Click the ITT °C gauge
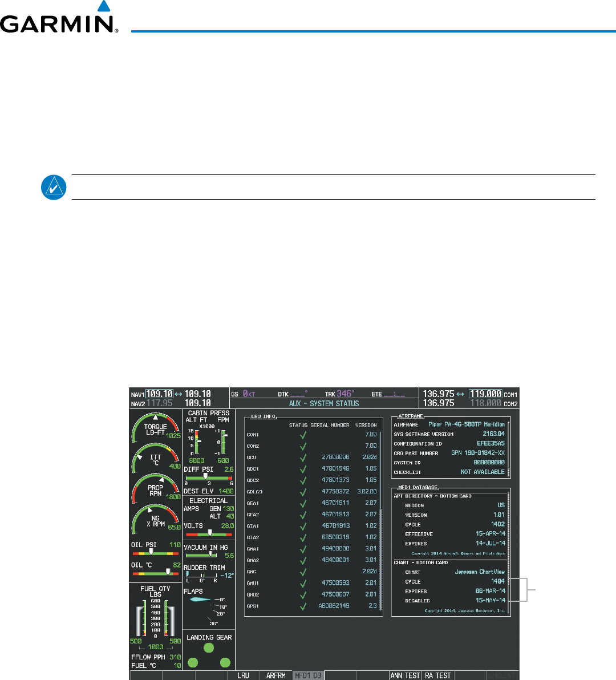The width and height of the screenshot is (616, 680). coord(156,458)
